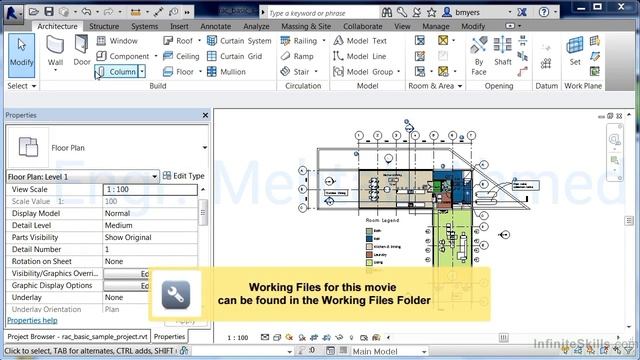The width and height of the screenshot is (640, 360).
Task: Open the Project Browser tab
Action: coord(77,337)
